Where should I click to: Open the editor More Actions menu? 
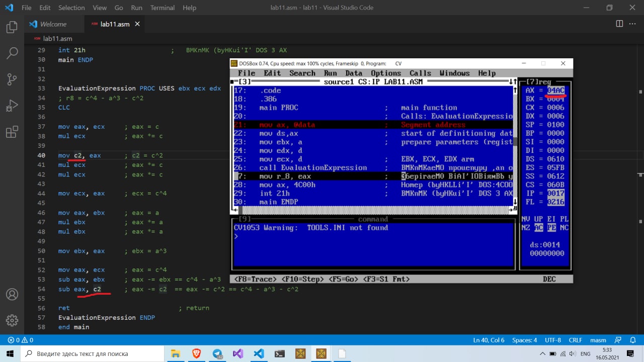[x=632, y=24]
